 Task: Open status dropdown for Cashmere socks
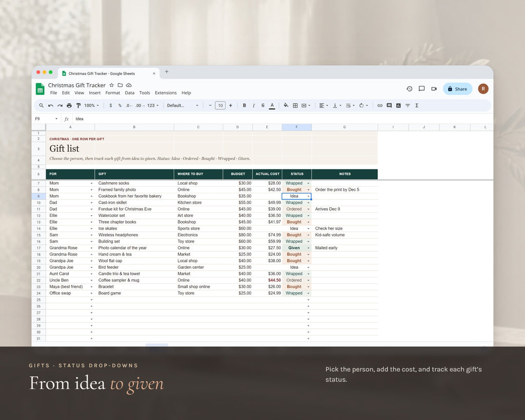[308, 183]
